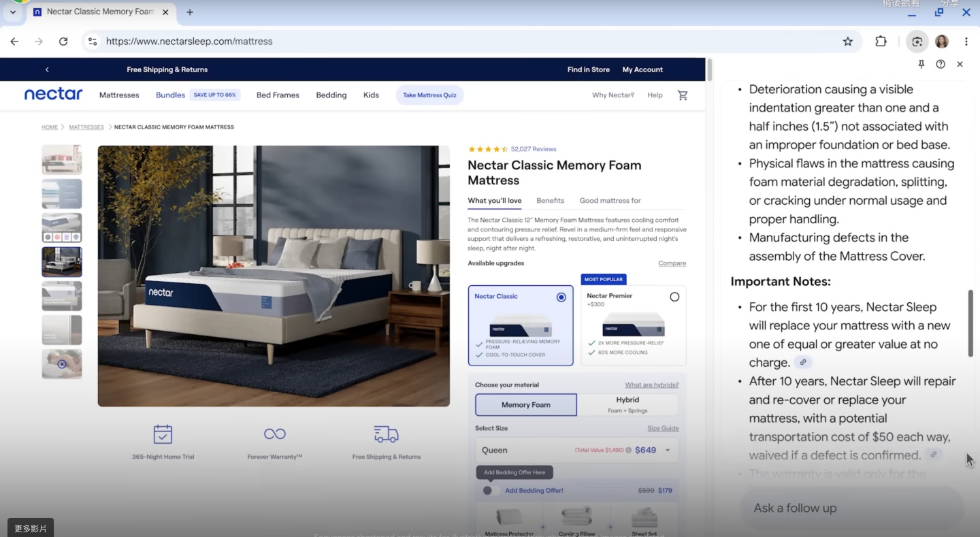Toggle the Add Bedding Offer switch

(x=491, y=491)
